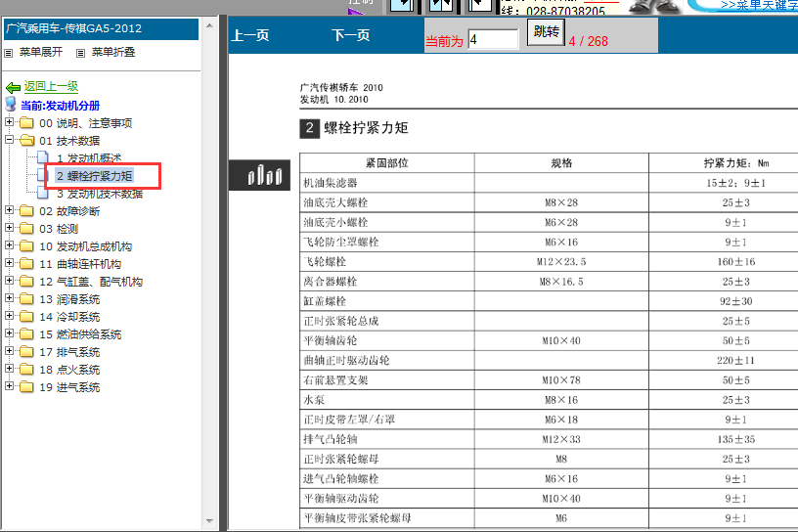Click the list icon before 菜单展开
The image size is (798, 532).
[8, 53]
